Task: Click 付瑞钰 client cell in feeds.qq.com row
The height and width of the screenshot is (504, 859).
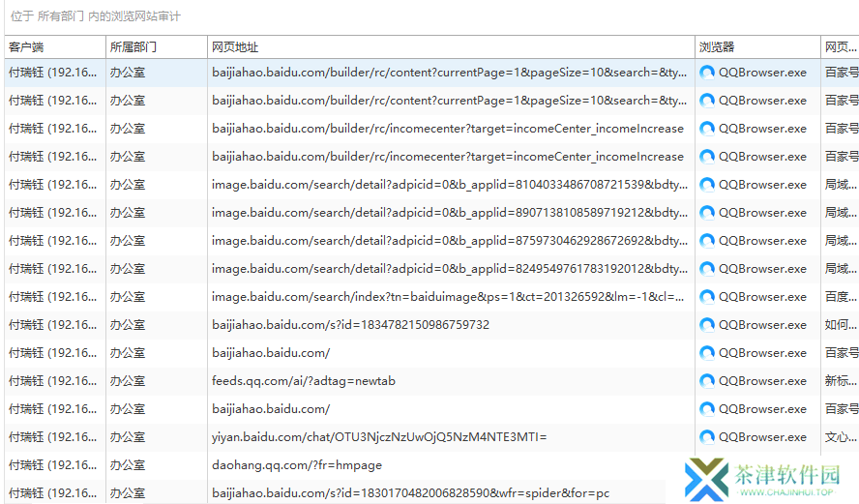Action: tap(53, 381)
